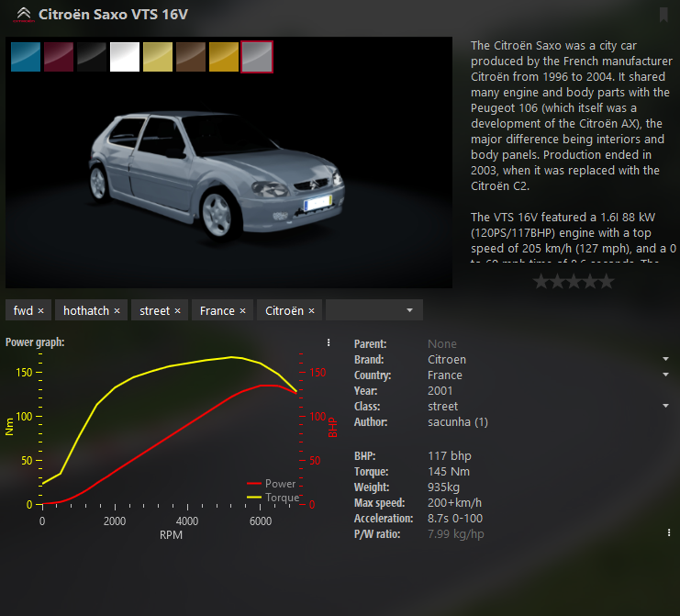Click the Country value France
680x616 pixels.
(445, 375)
